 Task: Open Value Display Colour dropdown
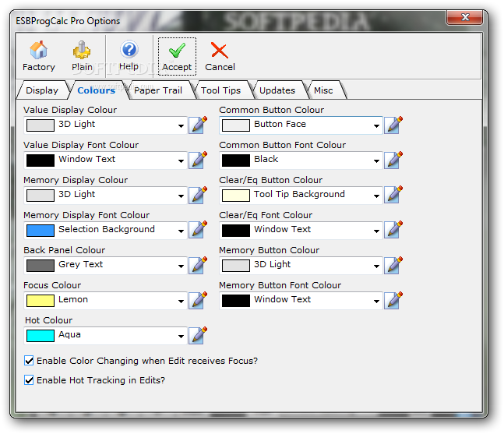pos(181,125)
